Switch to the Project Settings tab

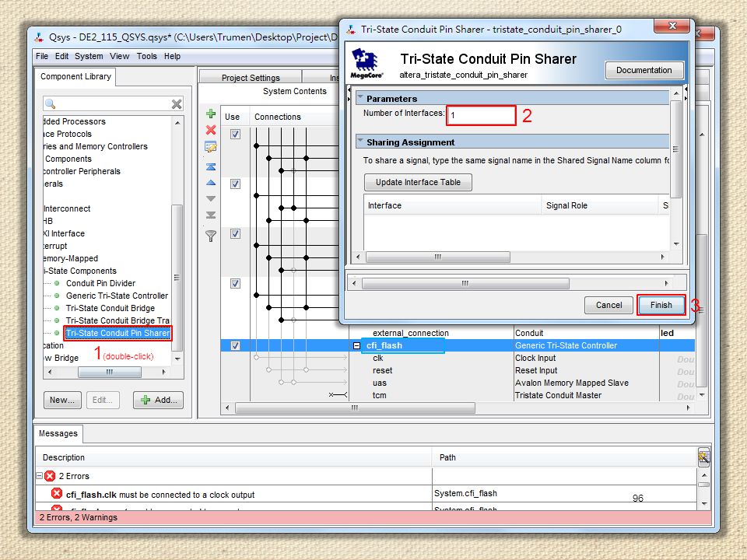tap(251, 77)
